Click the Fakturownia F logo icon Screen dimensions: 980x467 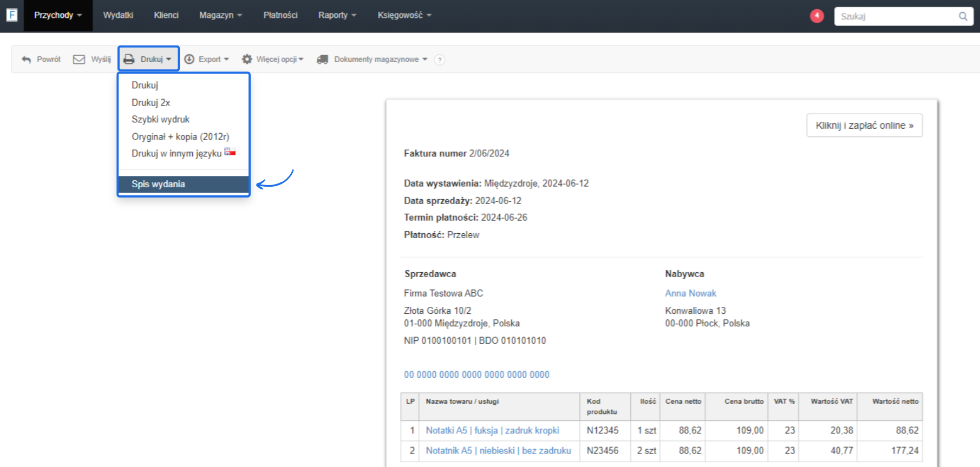(x=11, y=15)
